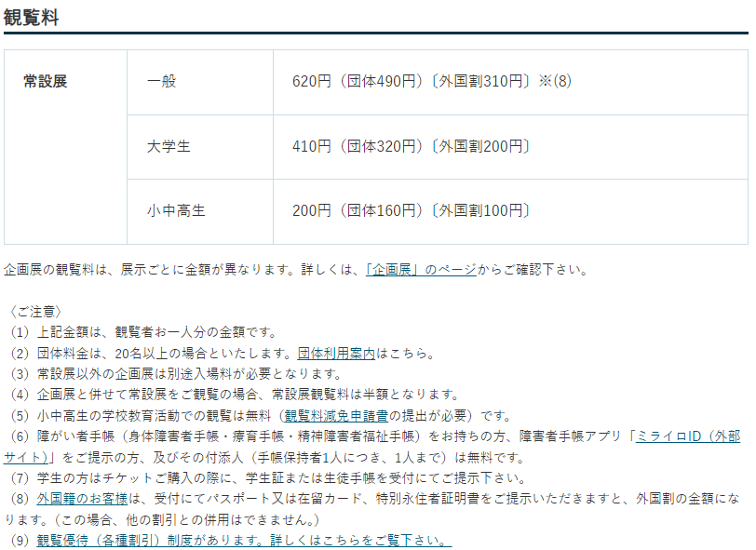The image size is (756, 550).
Task: Open the 外国籍のお客様 link
Action: coord(82,499)
